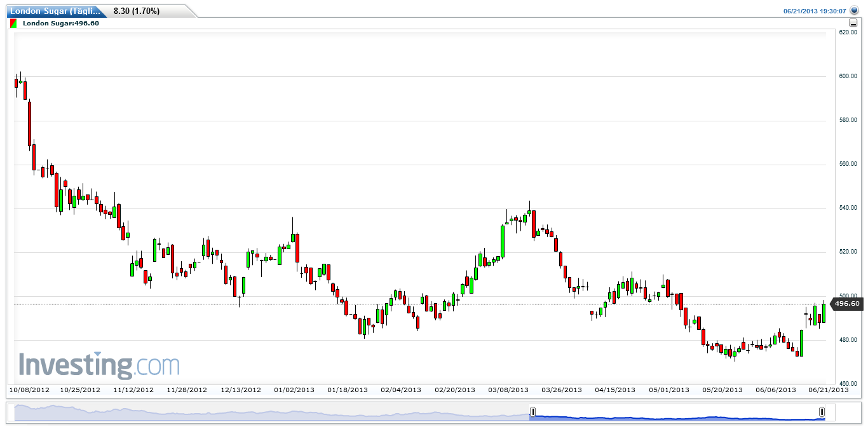Viewport: 868px width, 429px height.
Task: Click the 01/02/2013 date axis label
Action: pyautogui.click(x=295, y=390)
